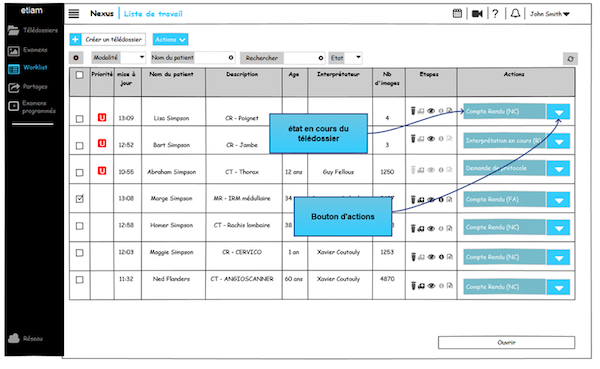Open the calendar icon in top bar

457,13
